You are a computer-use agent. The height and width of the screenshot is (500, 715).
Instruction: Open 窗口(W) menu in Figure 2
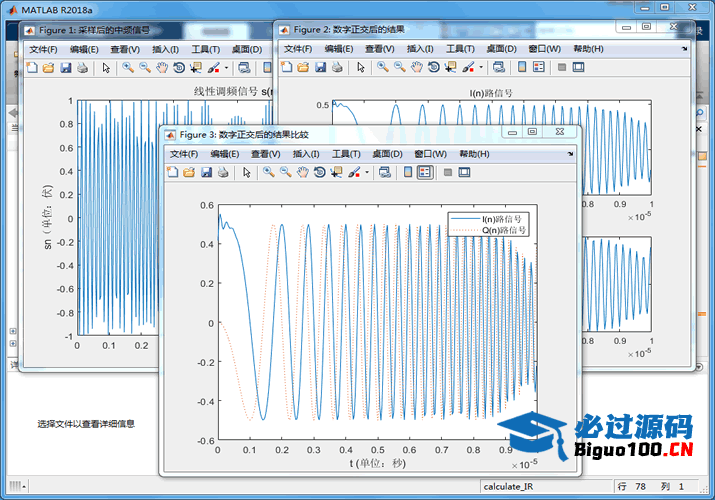[544, 49]
